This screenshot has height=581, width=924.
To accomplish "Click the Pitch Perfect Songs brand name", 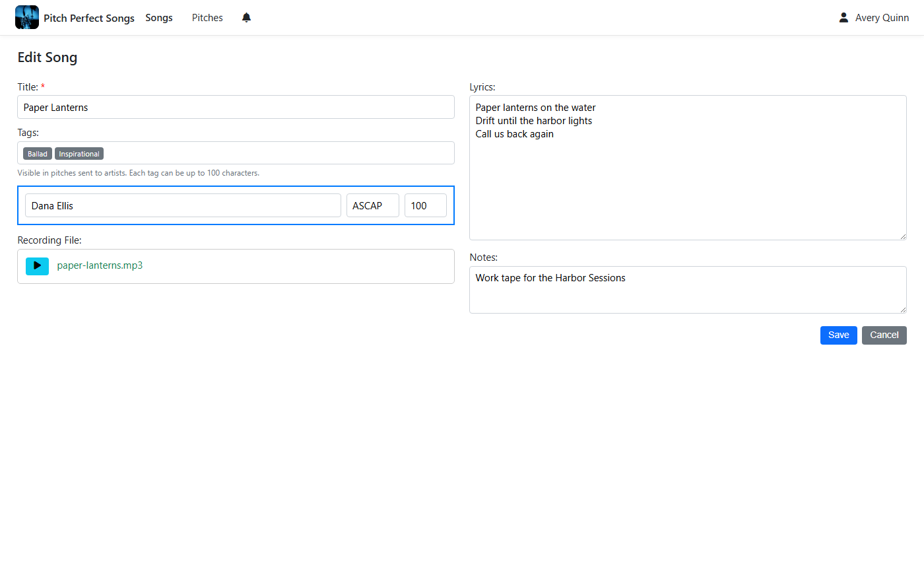I will click(89, 18).
